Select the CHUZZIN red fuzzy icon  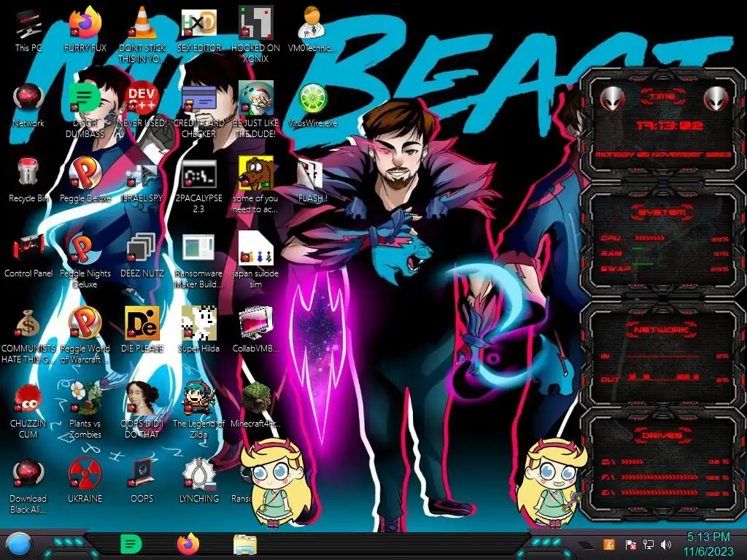click(x=28, y=411)
